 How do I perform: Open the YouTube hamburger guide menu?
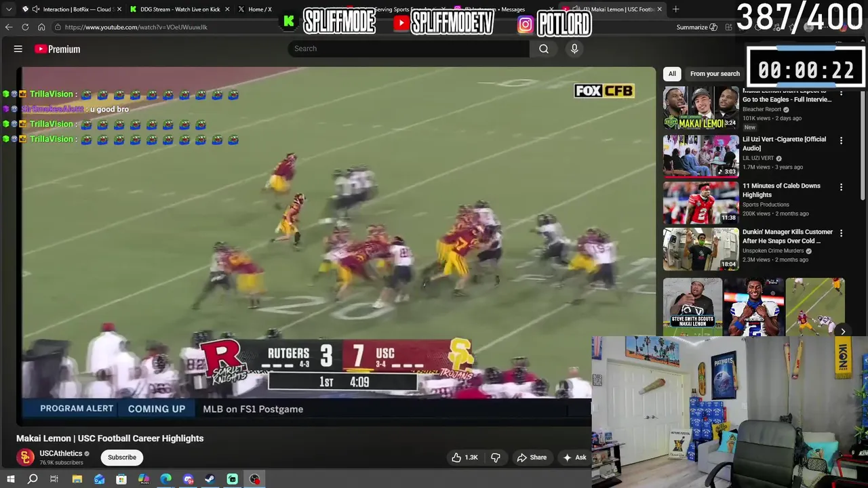pos(18,49)
